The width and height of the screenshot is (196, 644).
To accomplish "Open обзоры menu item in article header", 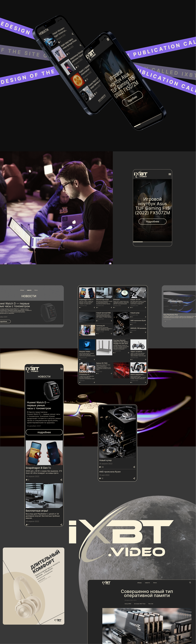I will 139,583.
